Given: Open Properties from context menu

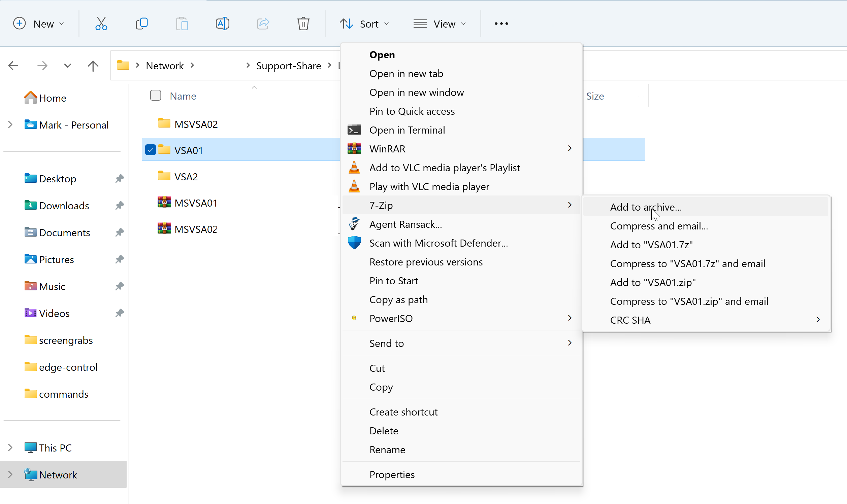Looking at the screenshot, I should [461, 474].
